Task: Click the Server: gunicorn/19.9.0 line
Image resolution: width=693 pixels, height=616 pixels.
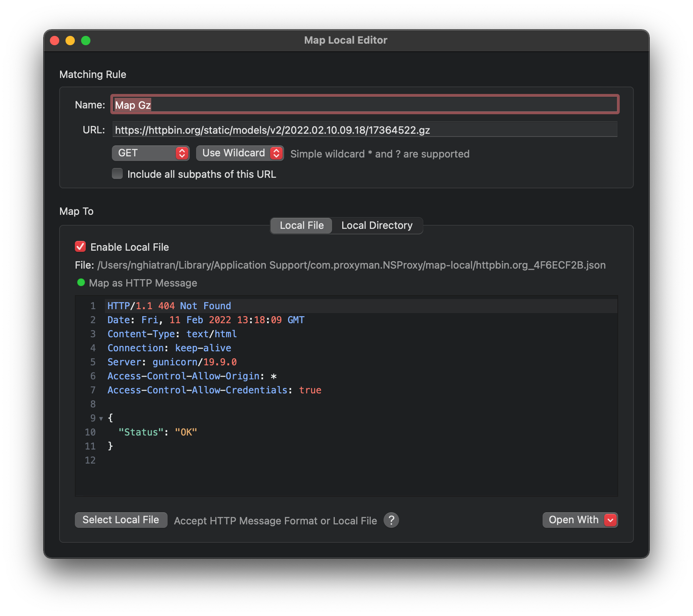Action: pos(172,362)
